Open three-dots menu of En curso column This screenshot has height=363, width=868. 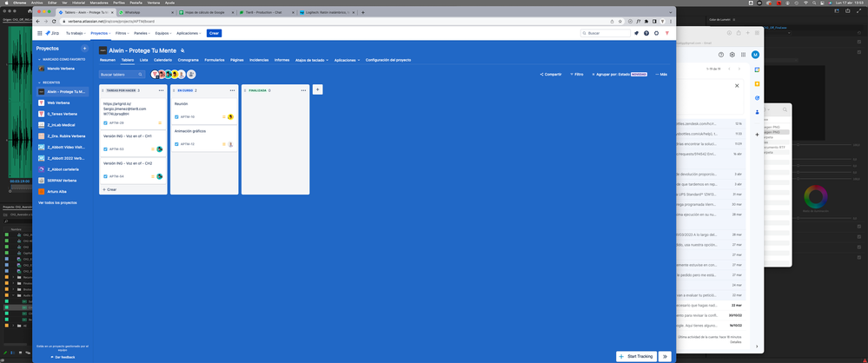[232, 89]
